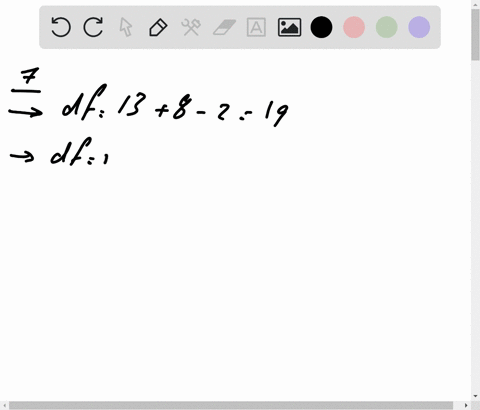Choose the green color swatch
The image size is (480, 410).
(x=387, y=27)
